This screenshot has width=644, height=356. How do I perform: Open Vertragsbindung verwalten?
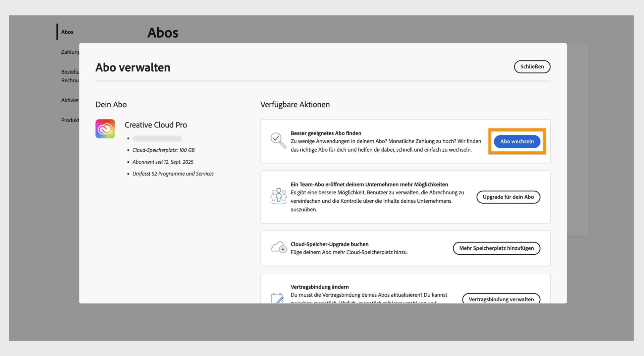[x=501, y=299]
